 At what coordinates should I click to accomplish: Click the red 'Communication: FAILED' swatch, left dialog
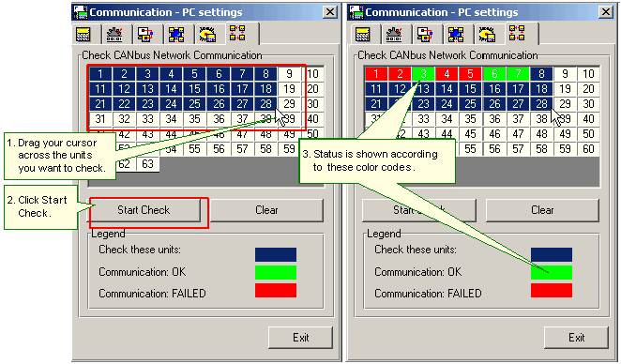[x=276, y=290]
